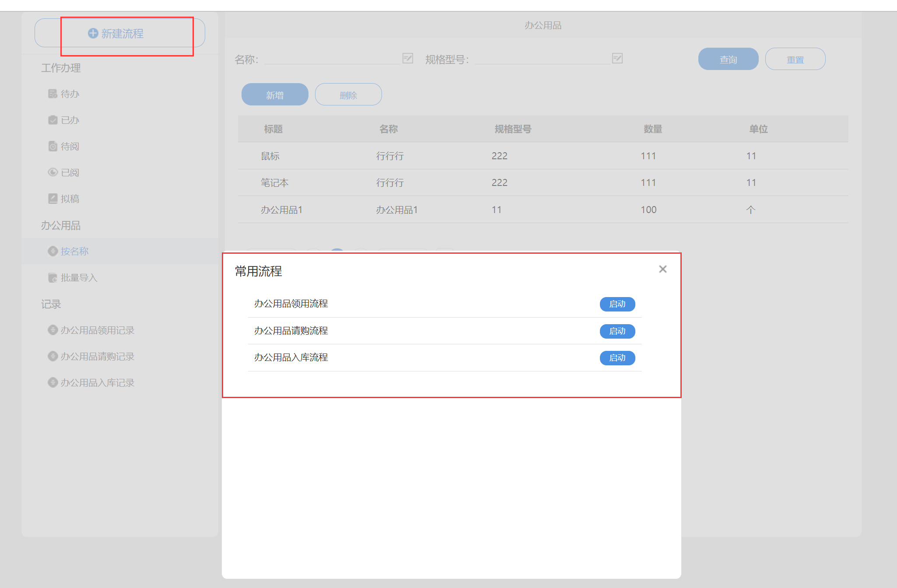Click the 已办 checkmark icon

tap(53, 120)
